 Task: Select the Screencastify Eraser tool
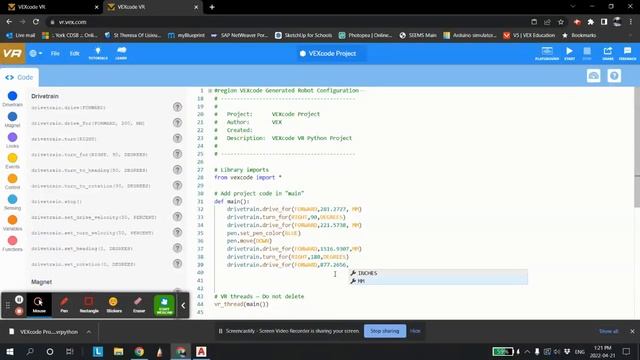[x=139, y=305]
